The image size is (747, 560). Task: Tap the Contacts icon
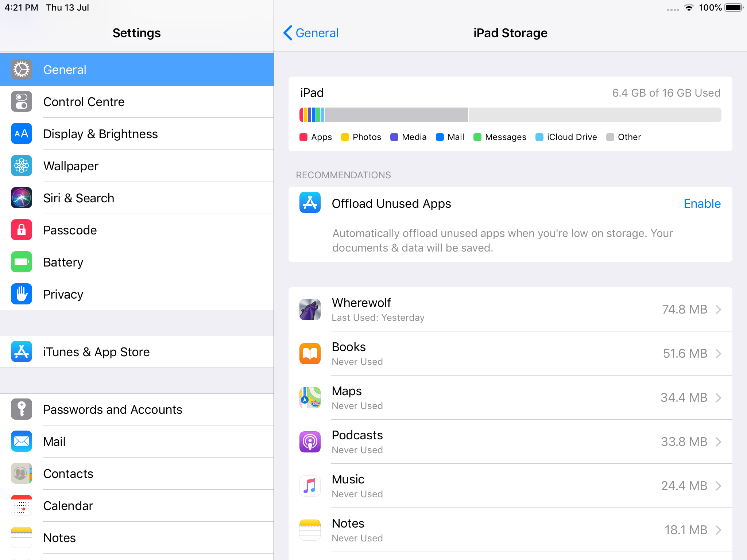coord(22,474)
